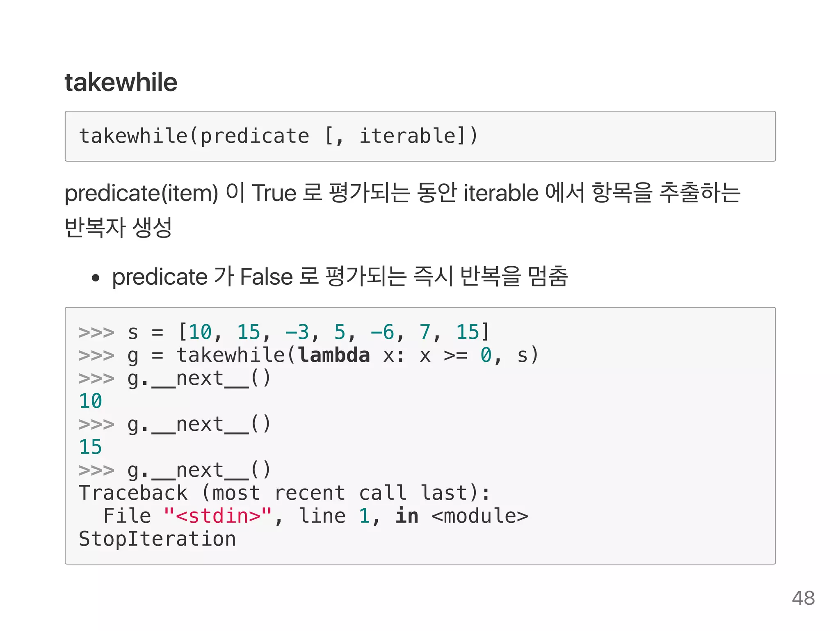Screen dimensions: 840x631
Task: Click the output value 15
Action: [90, 447]
